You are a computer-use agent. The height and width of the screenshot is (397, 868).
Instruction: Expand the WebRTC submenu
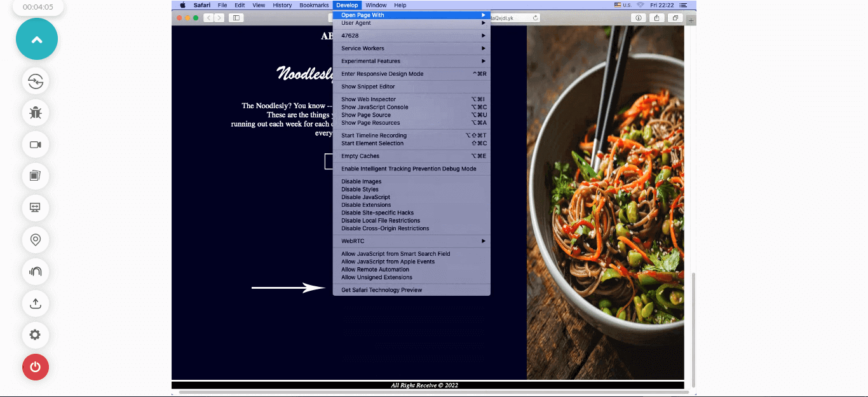412,241
